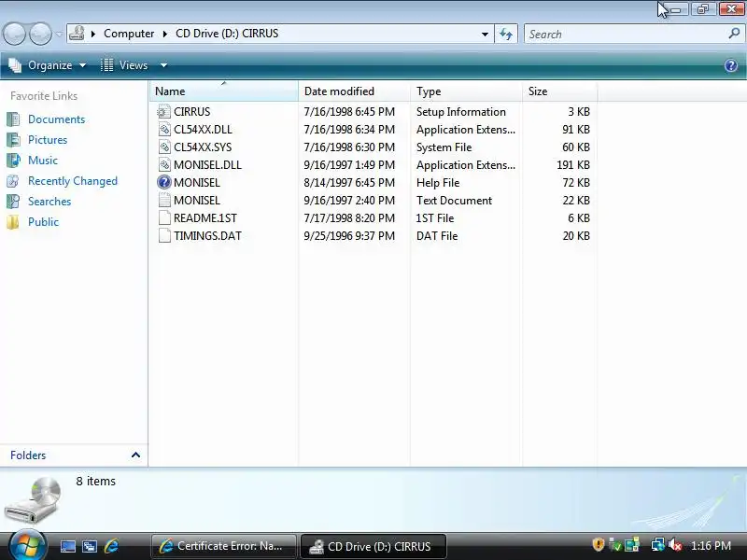Click the Windows Start button

[x=27, y=545]
